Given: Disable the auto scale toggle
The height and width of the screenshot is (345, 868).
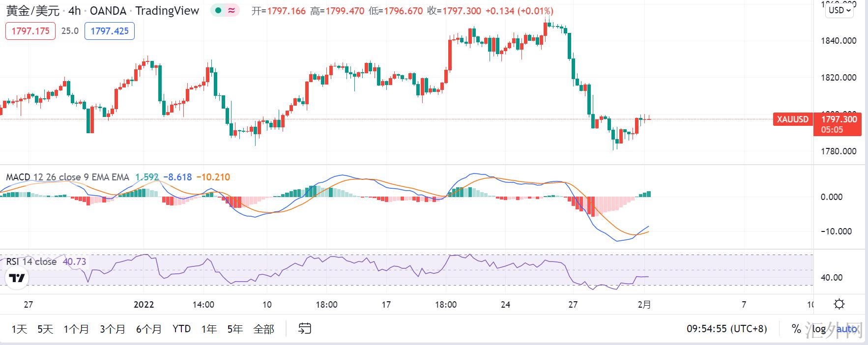Looking at the screenshot, I should pos(846,329).
